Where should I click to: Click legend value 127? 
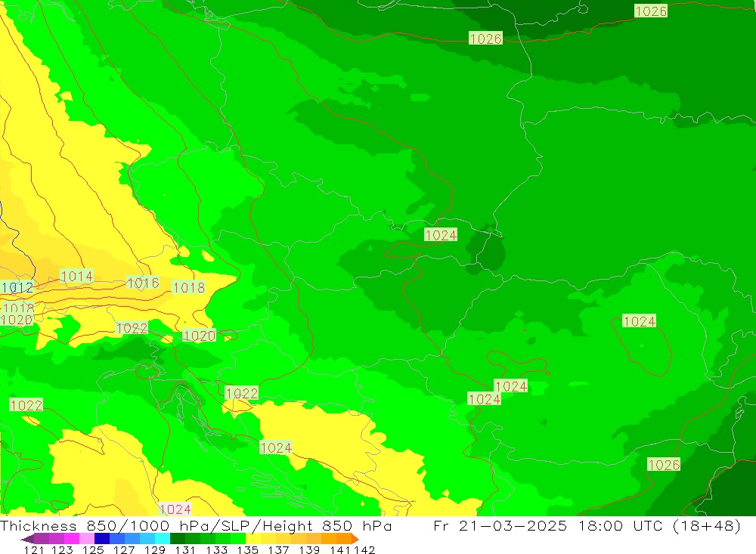(124, 549)
